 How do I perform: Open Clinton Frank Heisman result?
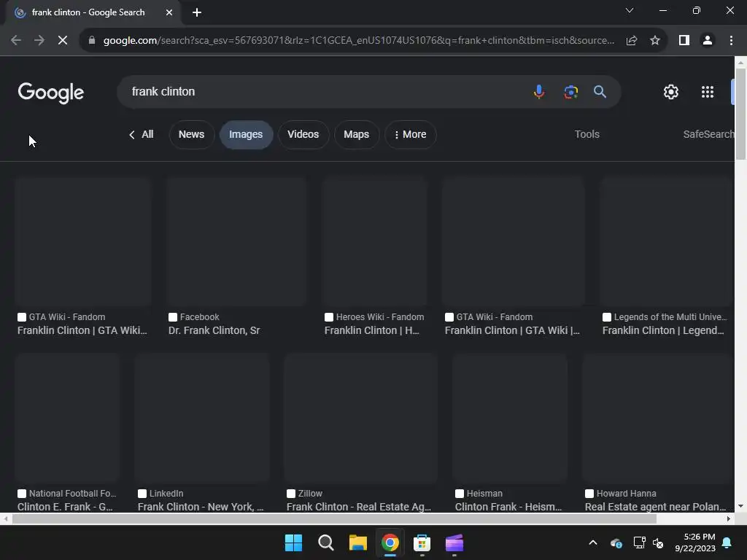tap(508, 507)
